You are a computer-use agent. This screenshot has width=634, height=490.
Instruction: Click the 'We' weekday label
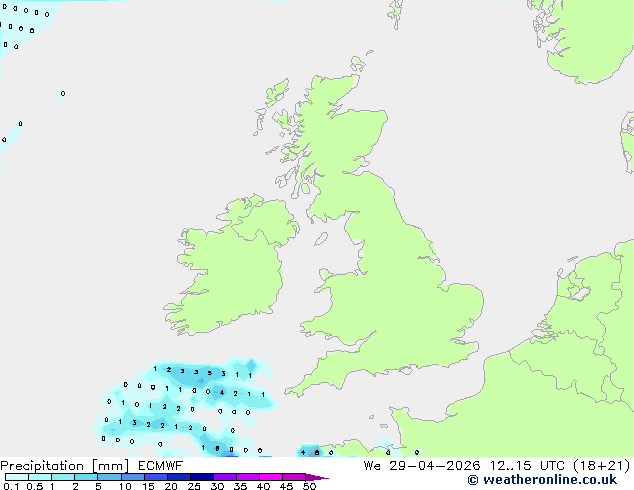(x=372, y=466)
